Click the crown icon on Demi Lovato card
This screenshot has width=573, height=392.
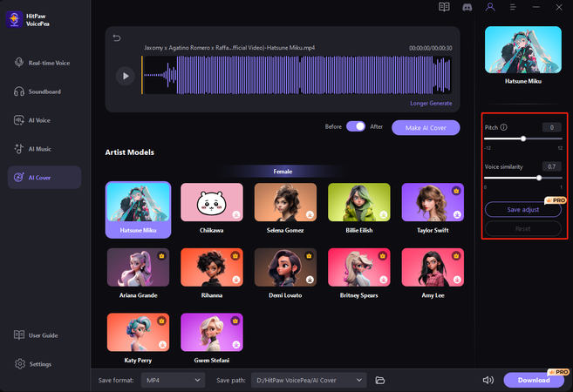pyautogui.click(x=309, y=256)
